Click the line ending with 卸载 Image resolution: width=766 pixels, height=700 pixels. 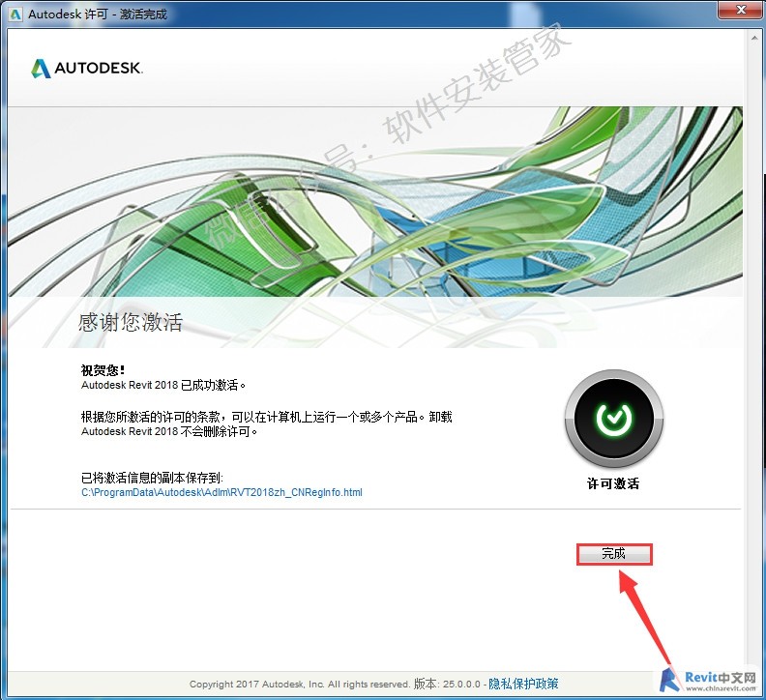pyautogui.click(x=267, y=417)
